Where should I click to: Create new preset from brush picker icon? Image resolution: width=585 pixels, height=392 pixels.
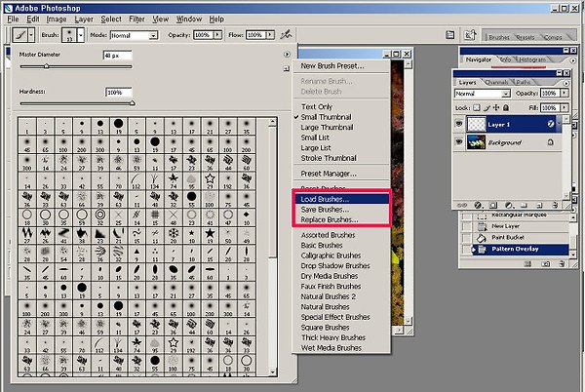click(286, 68)
